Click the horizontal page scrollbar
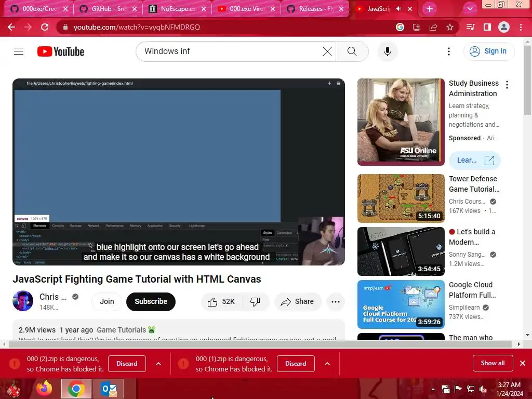The height and width of the screenshot is (399, 532). (260, 344)
